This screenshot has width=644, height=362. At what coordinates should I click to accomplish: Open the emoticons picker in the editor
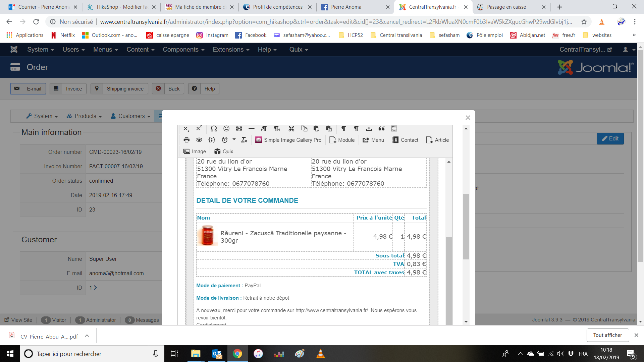click(226, 129)
